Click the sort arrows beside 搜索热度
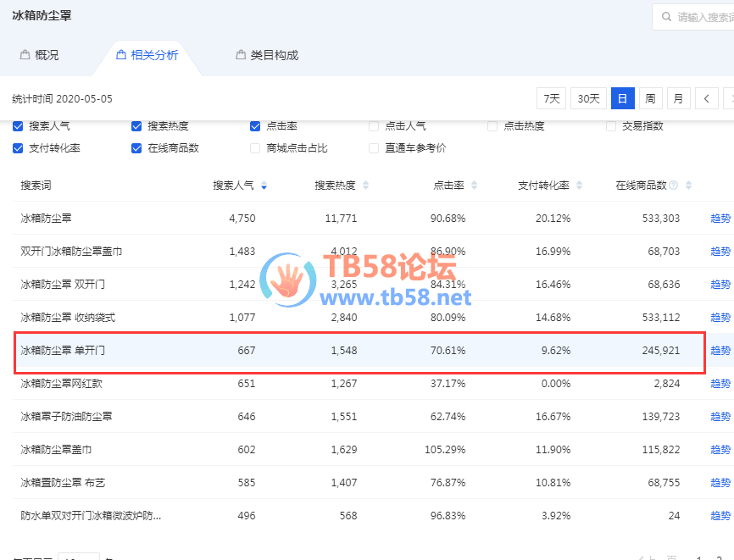The image size is (734, 560). coord(364,186)
